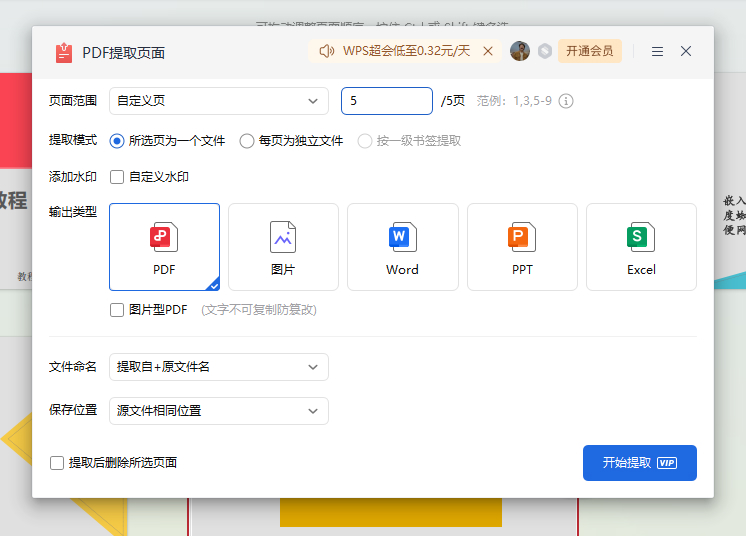Close the PDF提取页面 dialog

click(x=686, y=51)
